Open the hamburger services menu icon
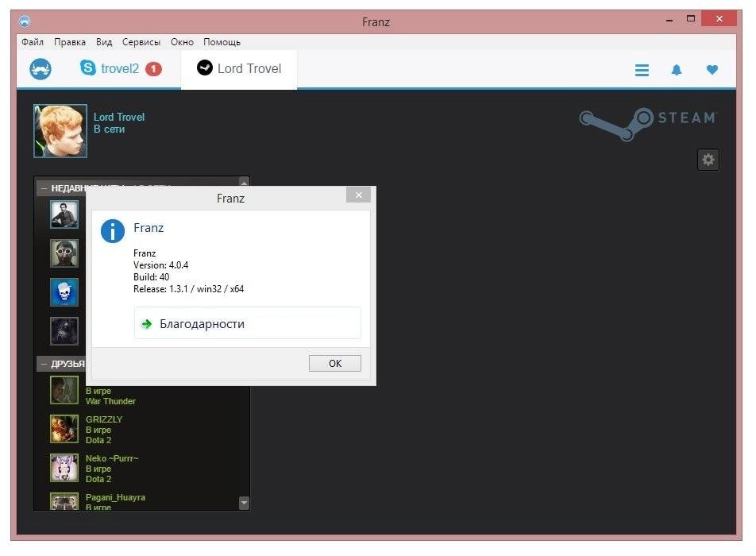This screenshot has width=756, height=556. pyautogui.click(x=642, y=71)
